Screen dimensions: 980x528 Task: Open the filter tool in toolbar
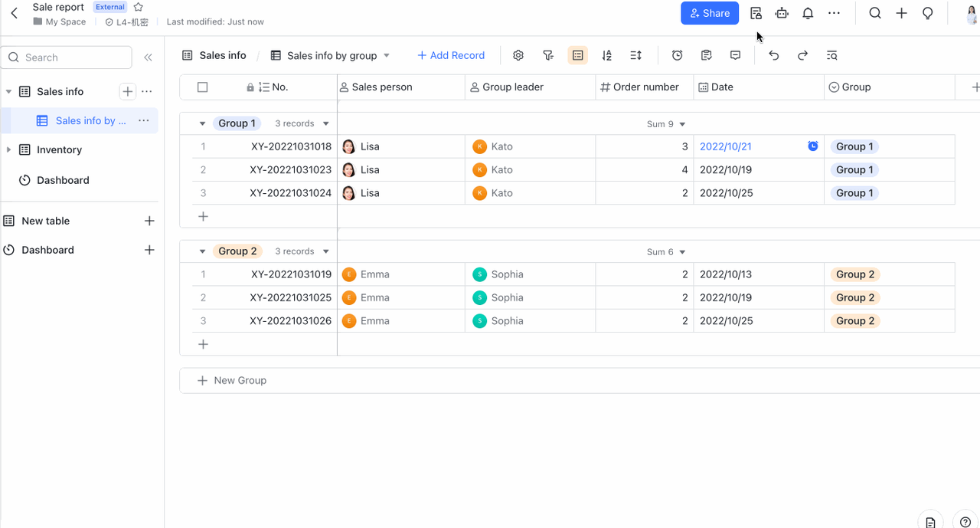click(548, 55)
